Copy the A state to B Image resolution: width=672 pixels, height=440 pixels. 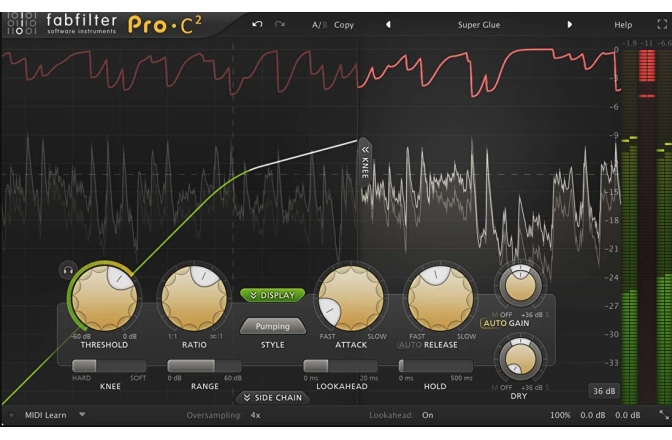pyautogui.click(x=344, y=25)
